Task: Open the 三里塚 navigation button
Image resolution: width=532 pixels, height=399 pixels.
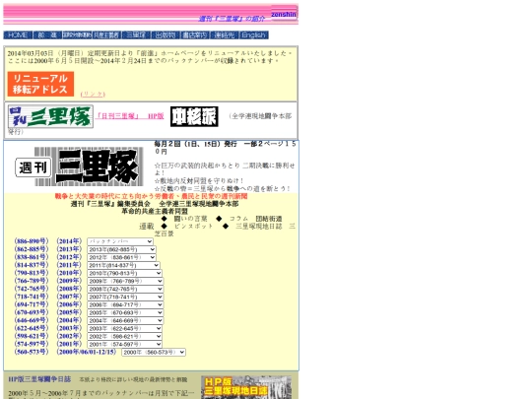Action: (136, 35)
